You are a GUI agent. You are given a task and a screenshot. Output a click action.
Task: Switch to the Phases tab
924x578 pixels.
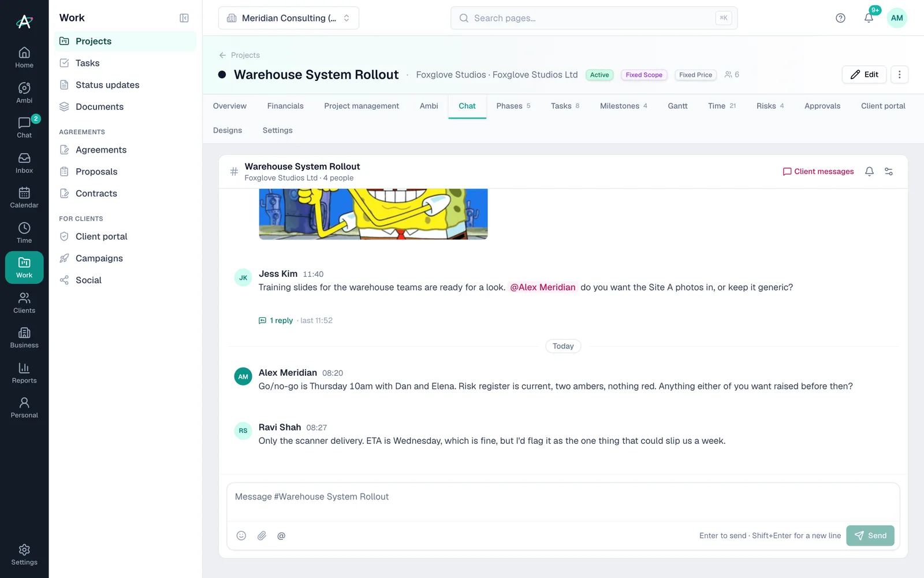[513, 106]
